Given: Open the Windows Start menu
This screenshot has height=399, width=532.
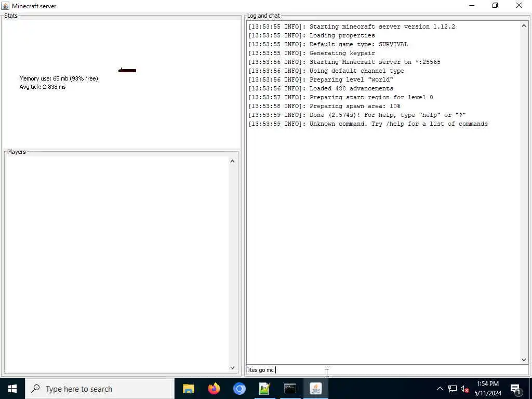Looking at the screenshot, I should 12,389.
